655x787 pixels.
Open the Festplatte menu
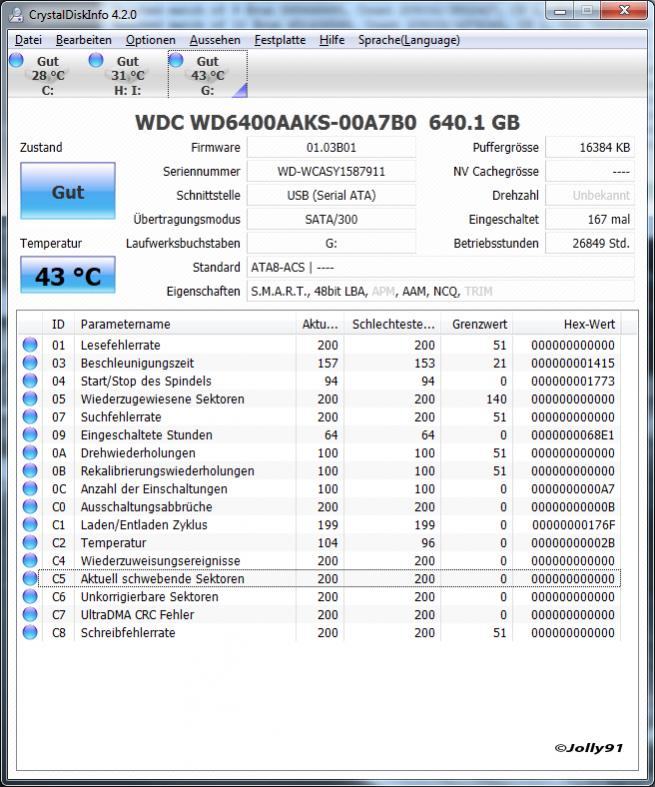(x=280, y=40)
